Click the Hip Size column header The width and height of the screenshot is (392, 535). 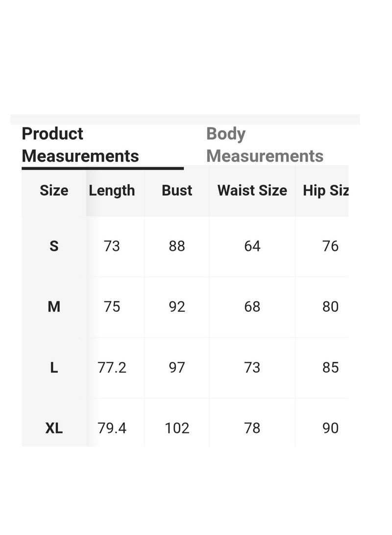(326, 190)
